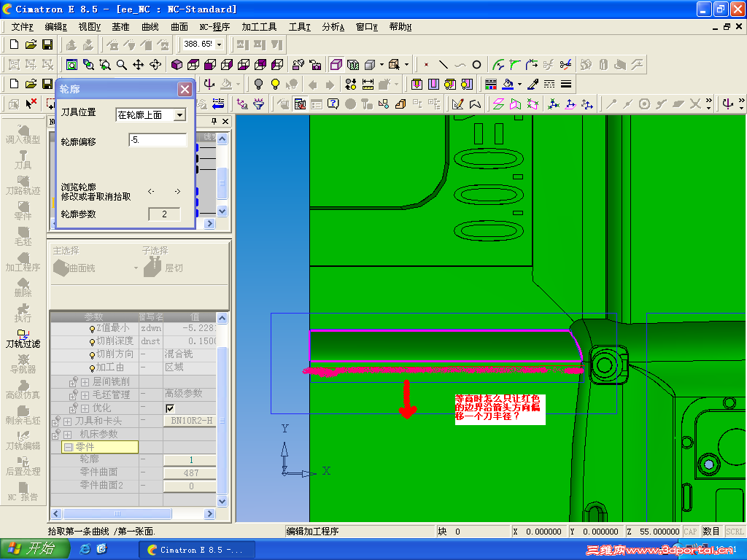Open the 文件 menu
This screenshot has width=747, height=560.
click(x=22, y=27)
